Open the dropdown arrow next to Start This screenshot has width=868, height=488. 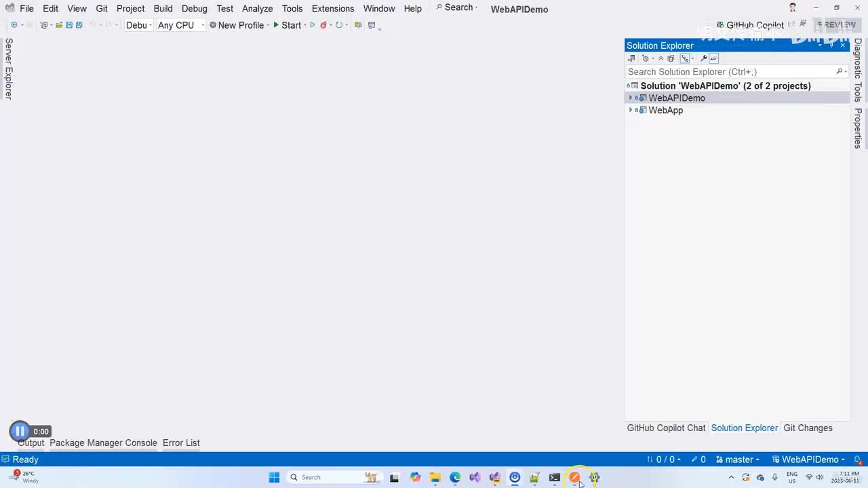click(304, 25)
